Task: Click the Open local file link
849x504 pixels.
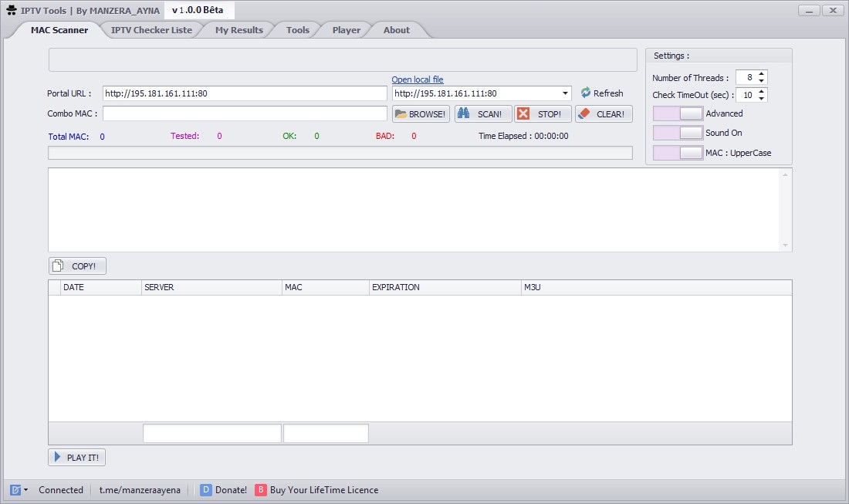Action: click(418, 79)
